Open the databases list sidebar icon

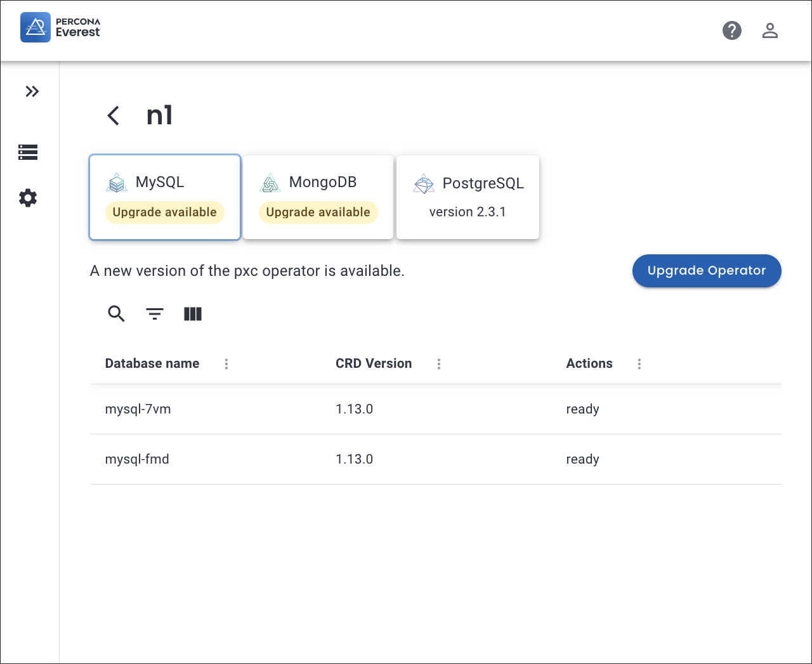coord(28,152)
